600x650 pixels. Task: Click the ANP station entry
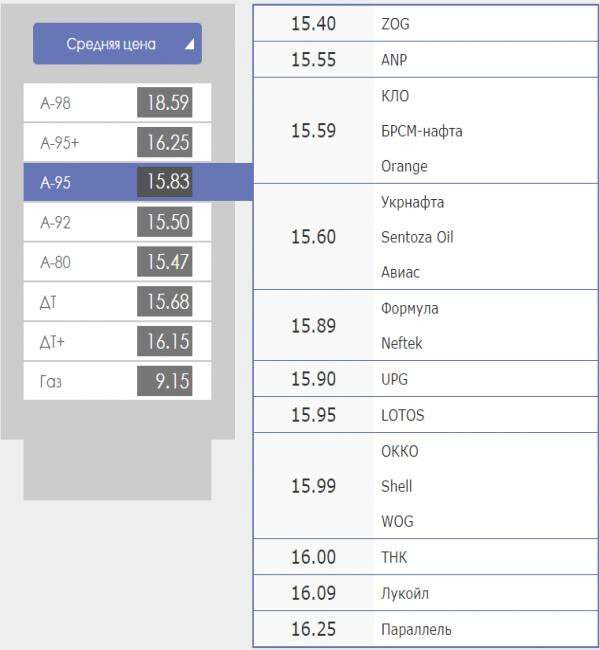point(394,60)
